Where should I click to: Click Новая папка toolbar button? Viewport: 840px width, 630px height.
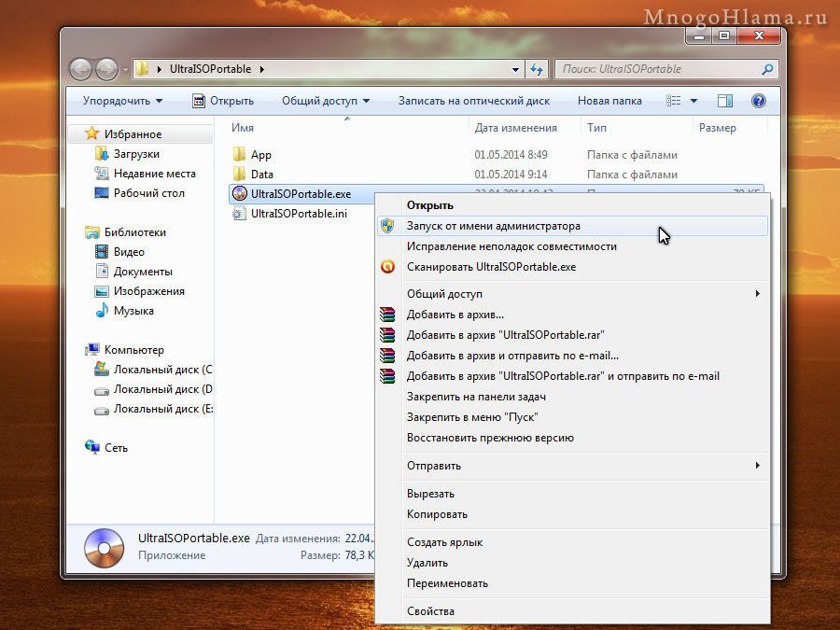[x=609, y=101]
